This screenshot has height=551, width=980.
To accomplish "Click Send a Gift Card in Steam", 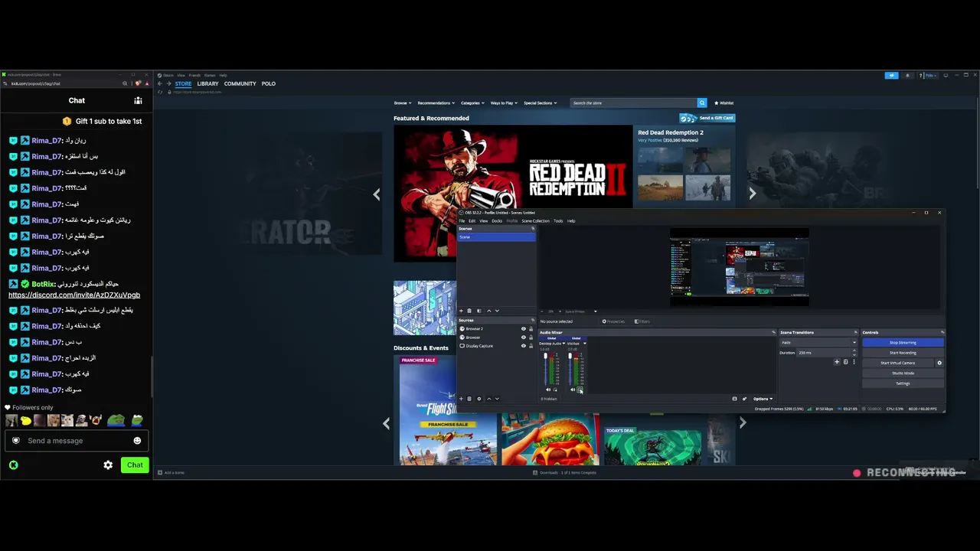I will (707, 118).
